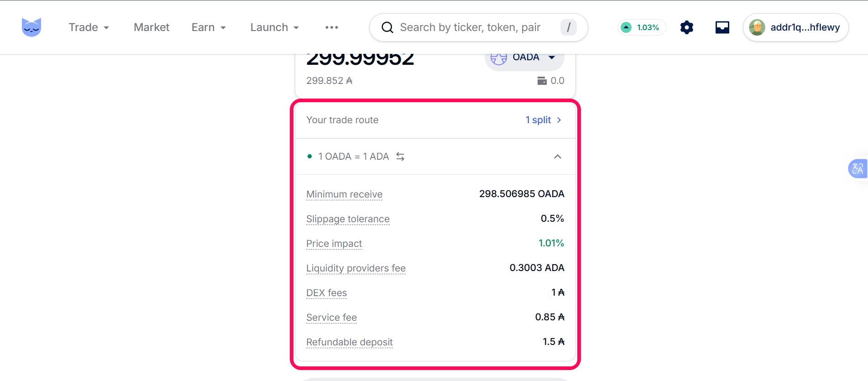Screen dimensions: 868x381
Task: Click the wallet balance icon showing 0.0
Action: [x=542, y=80]
